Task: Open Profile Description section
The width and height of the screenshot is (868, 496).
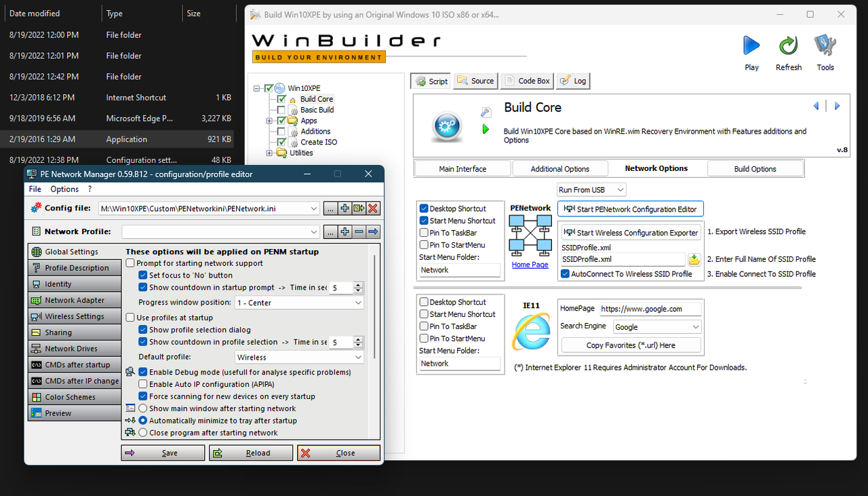Action: coord(75,268)
